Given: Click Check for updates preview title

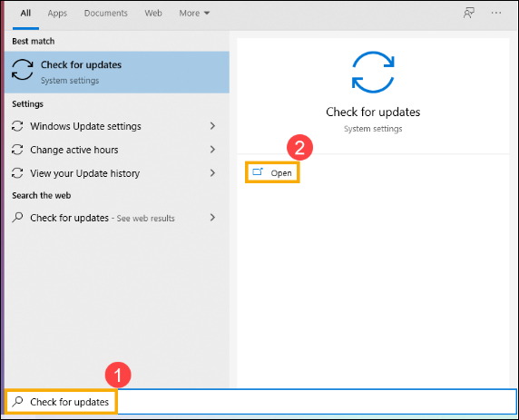Looking at the screenshot, I should tap(373, 112).
